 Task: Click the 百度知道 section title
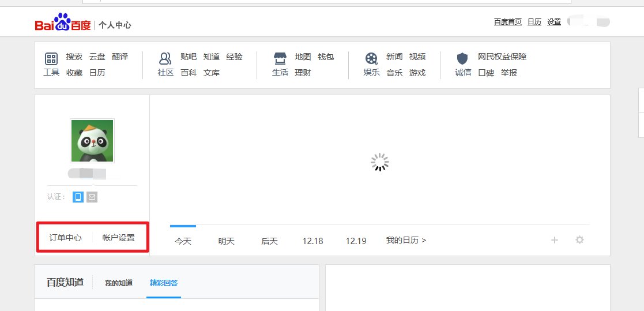pyautogui.click(x=65, y=282)
